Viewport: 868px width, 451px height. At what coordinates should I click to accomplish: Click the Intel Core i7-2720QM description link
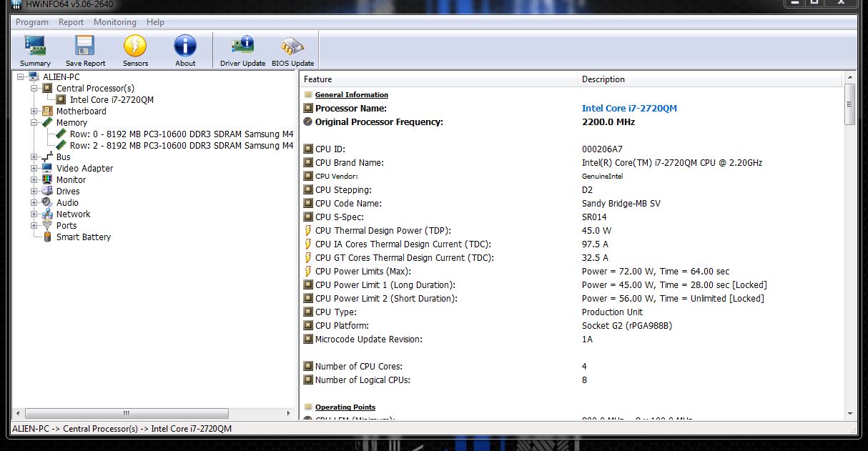[x=629, y=109]
